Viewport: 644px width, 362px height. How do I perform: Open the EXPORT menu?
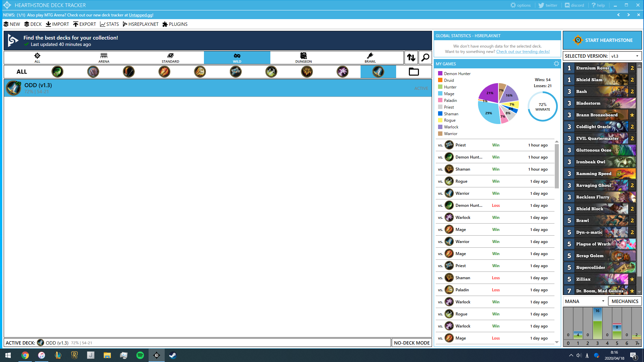pos(85,24)
